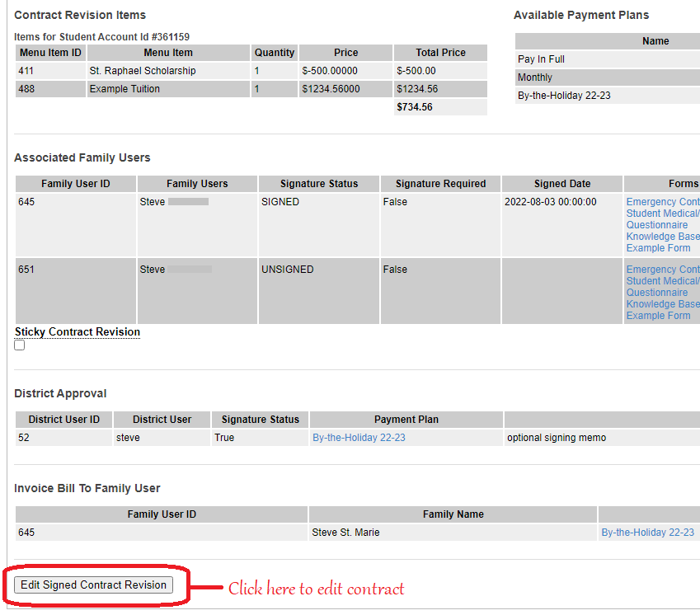Click Signature Status header in Associated Family Users
Viewport: 700px width, 615px height.
point(319,184)
